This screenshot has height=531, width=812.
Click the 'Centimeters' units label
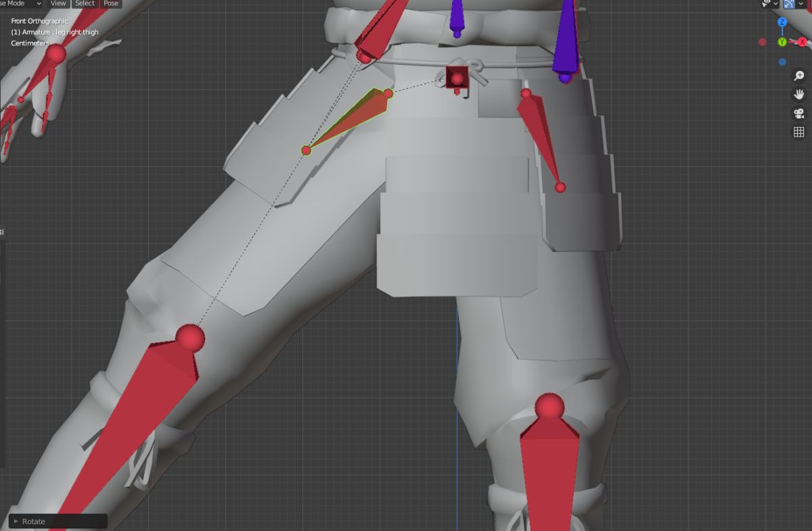(30, 43)
